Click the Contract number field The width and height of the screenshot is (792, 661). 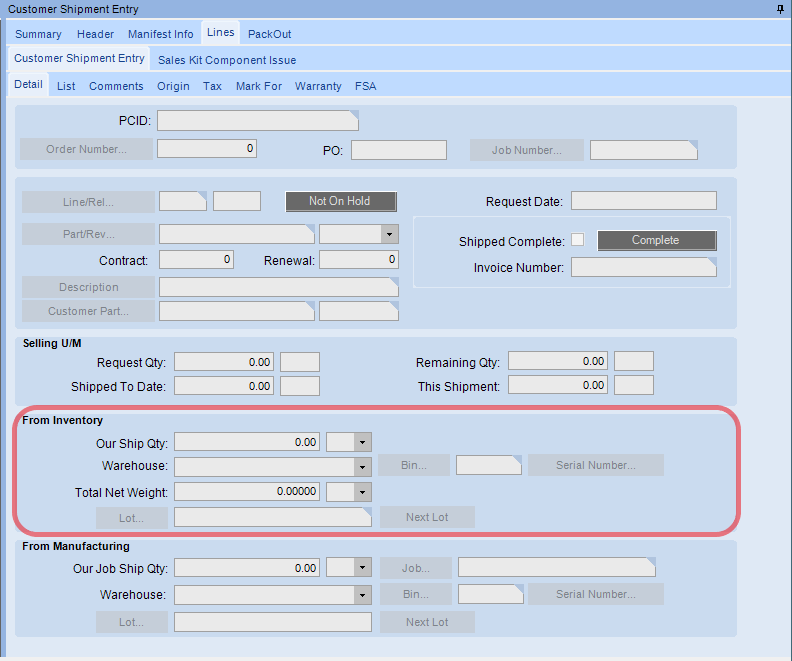click(196, 260)
